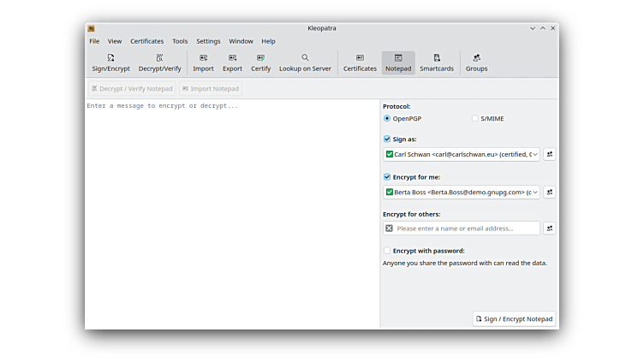Click the Encrypt for others address field
The width and height of the screenshot is (644, 362).
pos(466,228)
